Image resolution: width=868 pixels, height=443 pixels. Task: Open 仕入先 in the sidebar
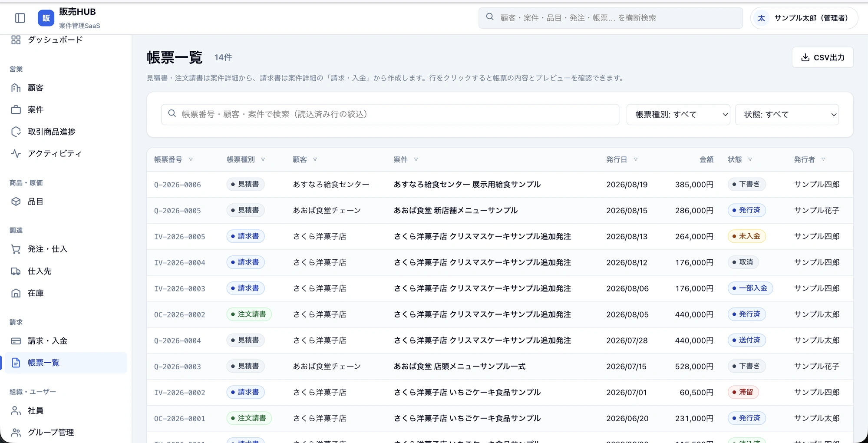coord(66,271)
